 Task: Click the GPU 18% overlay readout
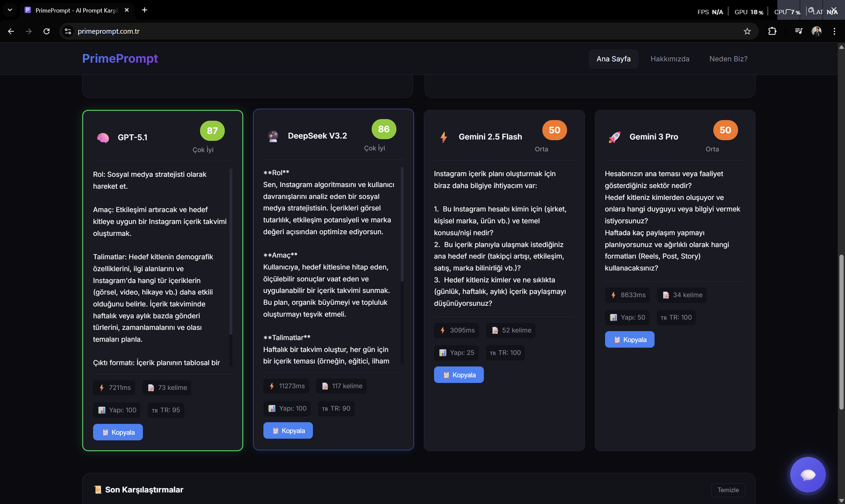point(749,12)
